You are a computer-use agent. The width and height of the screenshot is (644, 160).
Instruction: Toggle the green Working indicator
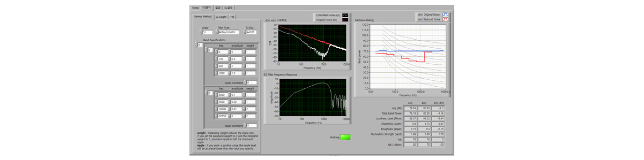tap(345, 137)
